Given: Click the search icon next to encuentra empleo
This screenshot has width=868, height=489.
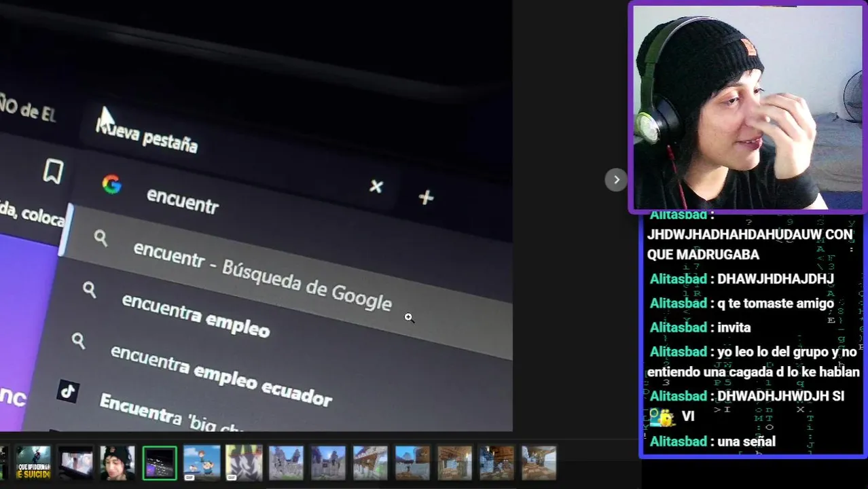Looking at the screenshot, I should (89, 290).
